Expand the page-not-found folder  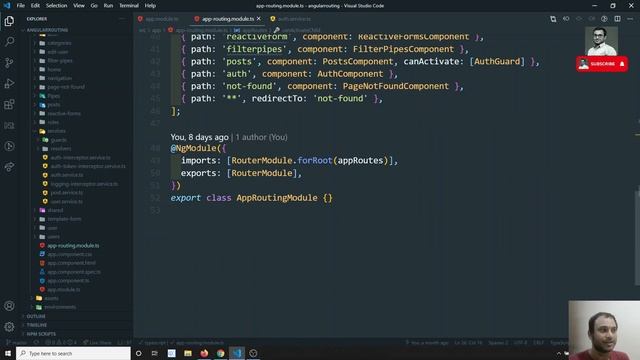(x=66, y=87)
